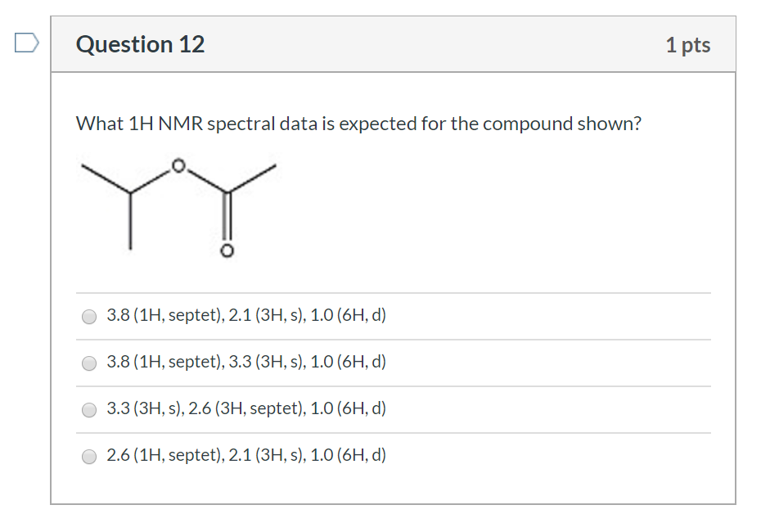Choose the first NMR answer option text
Screen dimensions: 761x532
(245, 315)
